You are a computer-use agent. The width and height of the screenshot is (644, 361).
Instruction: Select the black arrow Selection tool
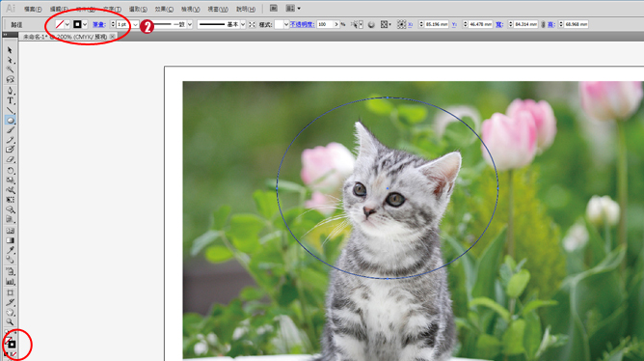(x=10, y=50)
